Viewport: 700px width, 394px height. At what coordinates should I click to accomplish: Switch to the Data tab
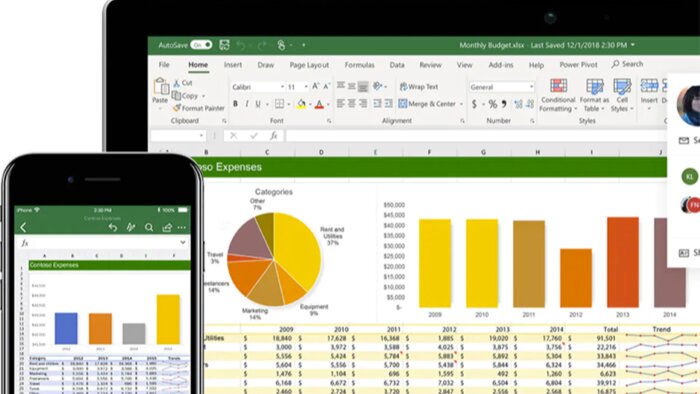[x=397, y=65]
